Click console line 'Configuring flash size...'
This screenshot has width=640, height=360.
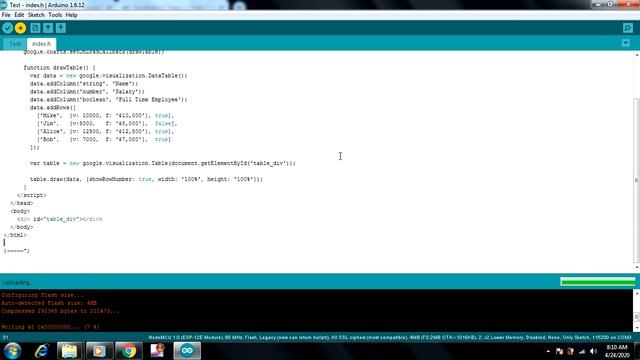pos(42,295)
